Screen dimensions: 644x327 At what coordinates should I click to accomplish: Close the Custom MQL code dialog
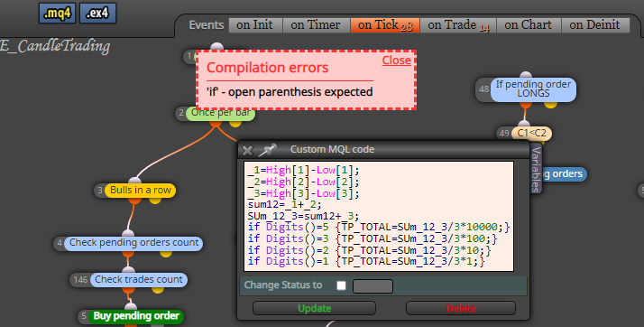(247, 151)
